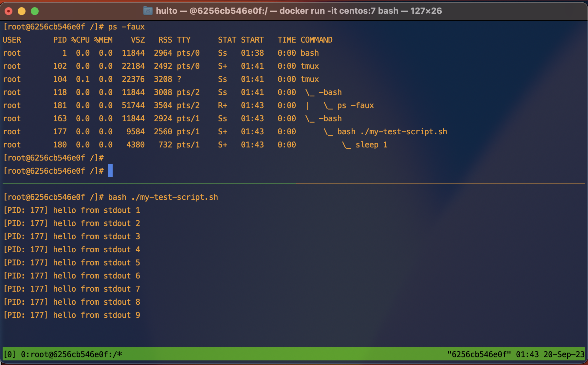Click the 'RSS' column header

click(165, 40)
